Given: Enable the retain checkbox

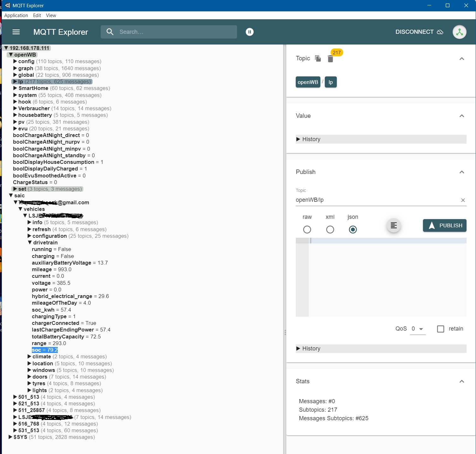Looking at the screenshot, I should point(441,329).
